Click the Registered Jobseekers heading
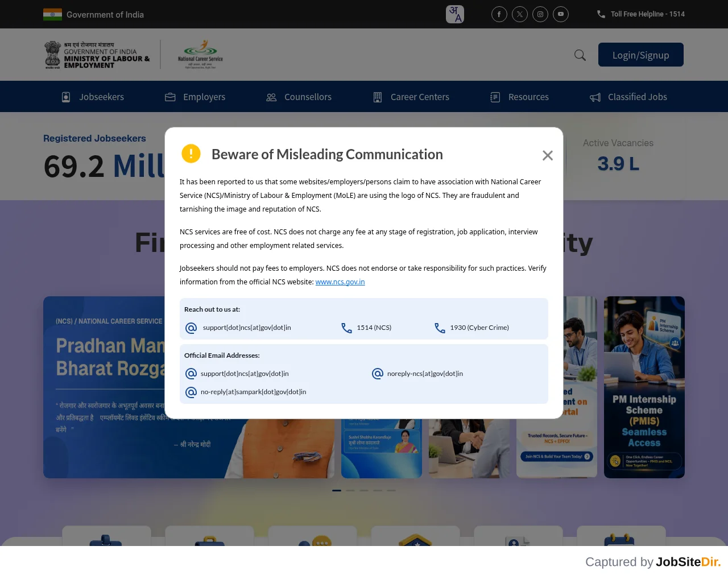 point(94,138)
